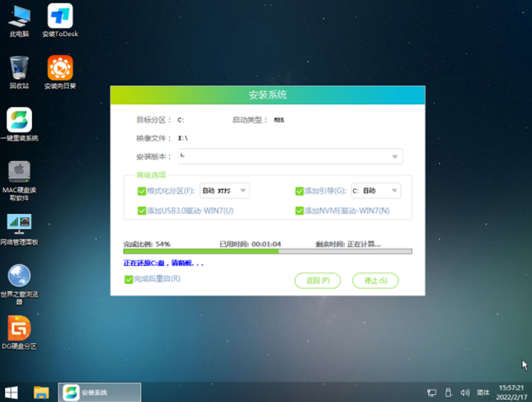Click the 安装系统 dialog title bar

click(268, 95)
